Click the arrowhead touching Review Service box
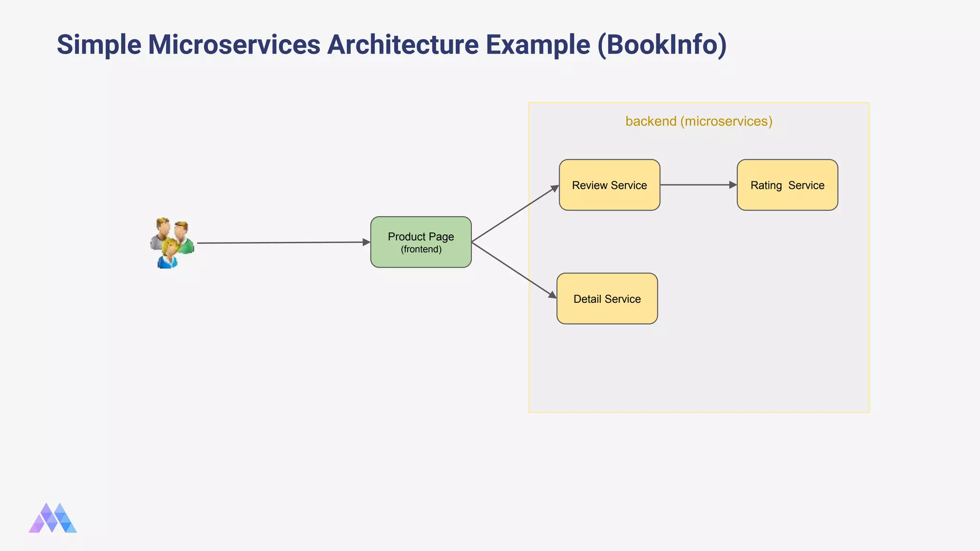 point(555,188)
